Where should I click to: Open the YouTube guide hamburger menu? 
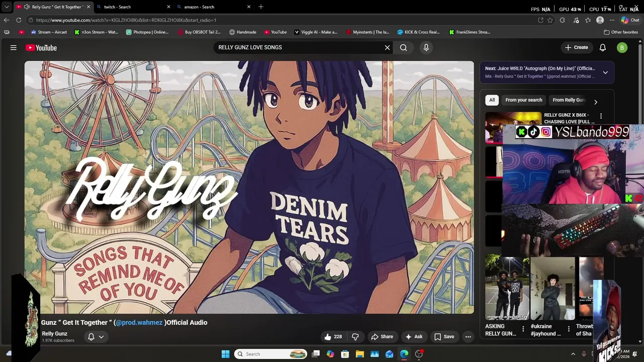tap(14, 48)
